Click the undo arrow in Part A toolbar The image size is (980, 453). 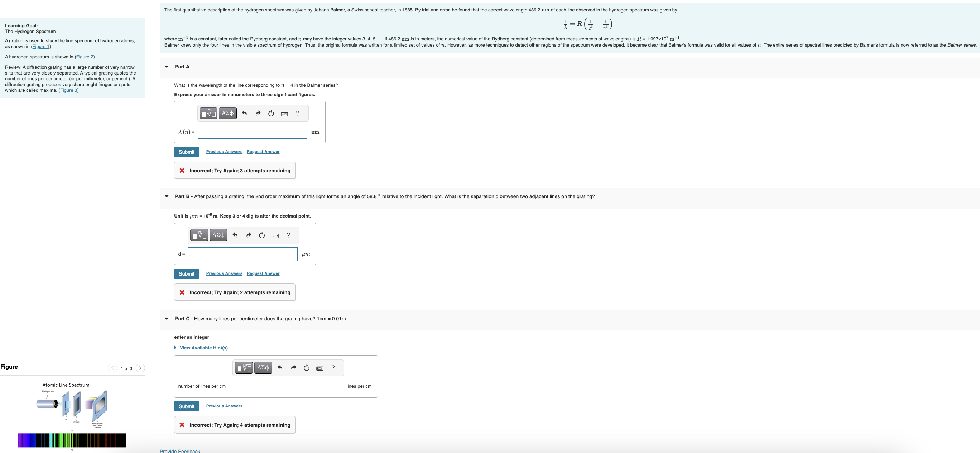tap(244, 113)
